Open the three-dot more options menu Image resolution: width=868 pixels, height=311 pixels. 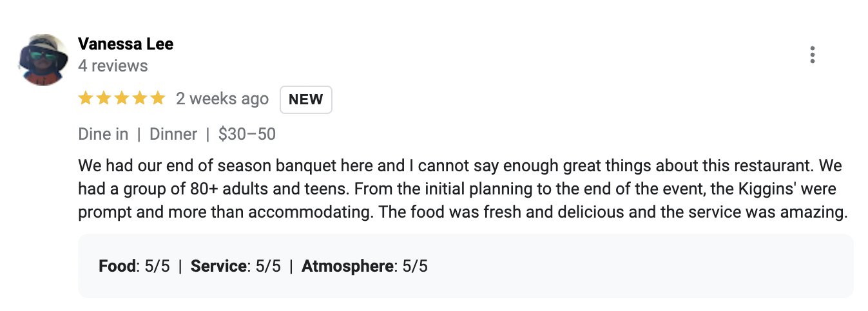pyautogui.click(x=812, y=55)
